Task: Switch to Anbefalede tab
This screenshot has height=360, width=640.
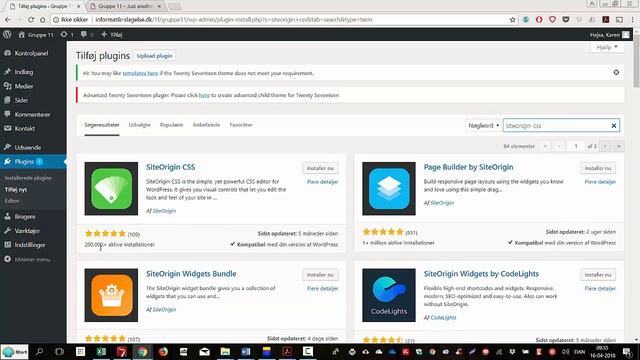Action: click(x=206, y=125)
